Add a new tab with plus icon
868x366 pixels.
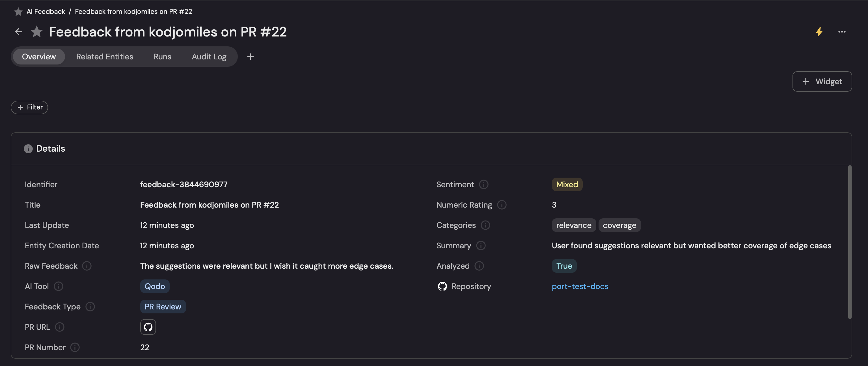[250, 57]
